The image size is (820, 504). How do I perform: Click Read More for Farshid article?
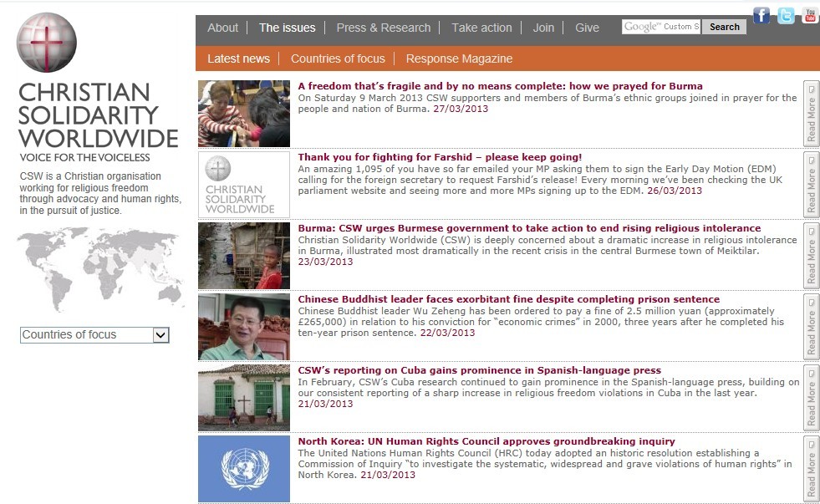810,185
